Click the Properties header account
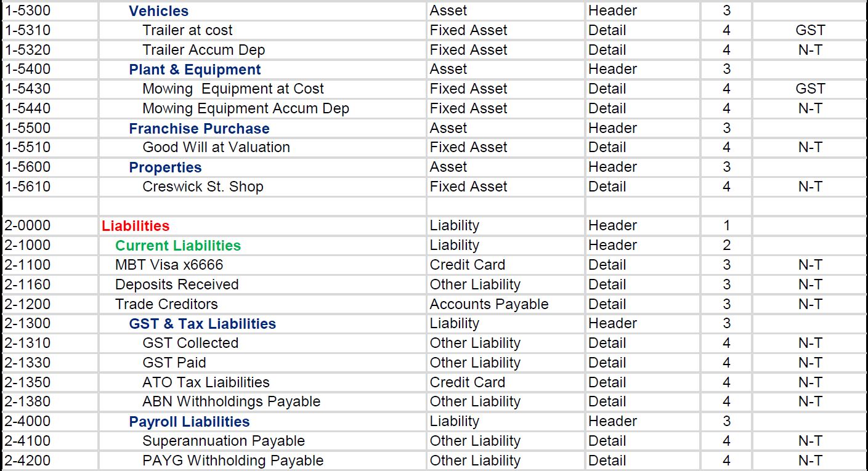Screen dimensions: 868x471 tap(165, 167)
